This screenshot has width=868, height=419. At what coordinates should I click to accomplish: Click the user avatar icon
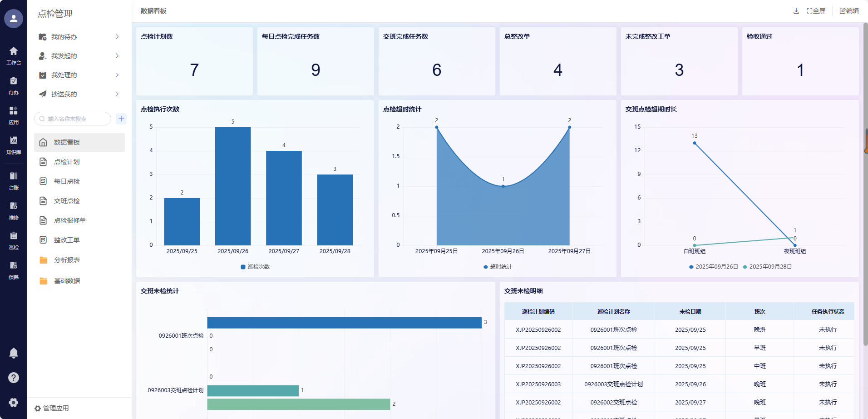pos(14,19)
